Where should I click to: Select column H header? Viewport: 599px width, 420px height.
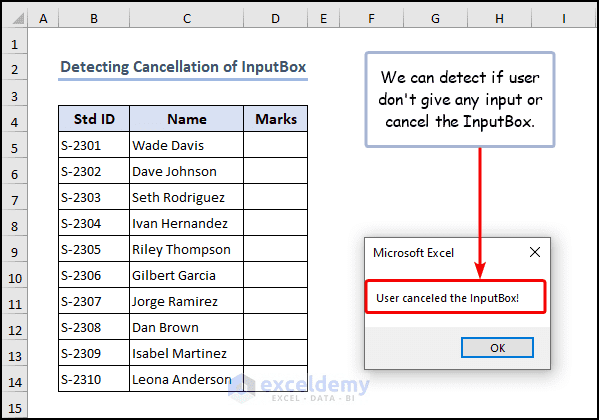[499, 18]
